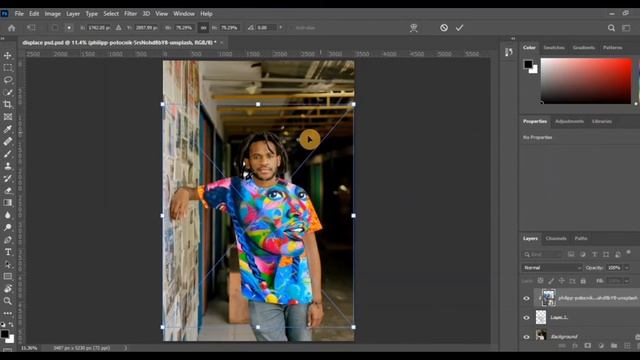The width and height of the screenshot is (640, 360).
Task: Toggle the maintain aspect ratio link
Action: pos(203,28)
